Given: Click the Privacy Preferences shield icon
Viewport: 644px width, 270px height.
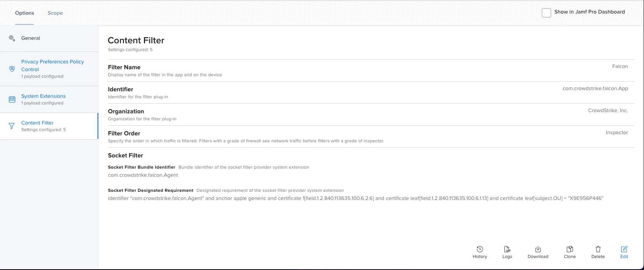Looking at the screenshot, I should coord(12,69).
